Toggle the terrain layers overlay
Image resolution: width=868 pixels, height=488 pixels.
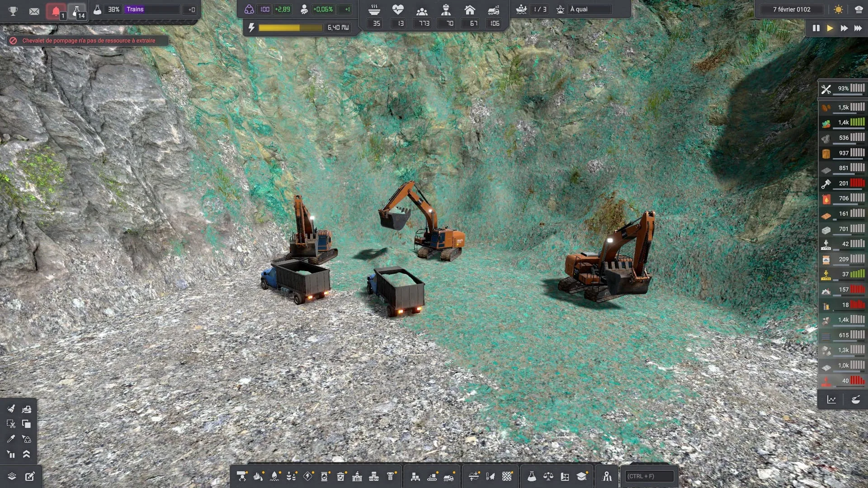click(12, 476)
